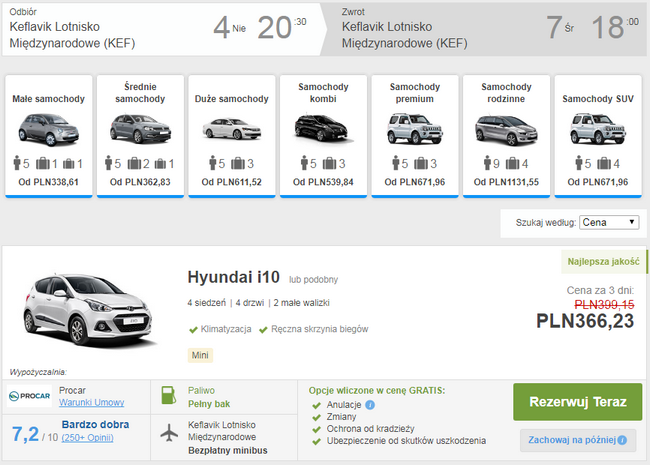Image resolution: width=650 pixels, height=465 pixels.
Task: Click the Bezpłatny minibus text
Action: click(x=228, y=450)
